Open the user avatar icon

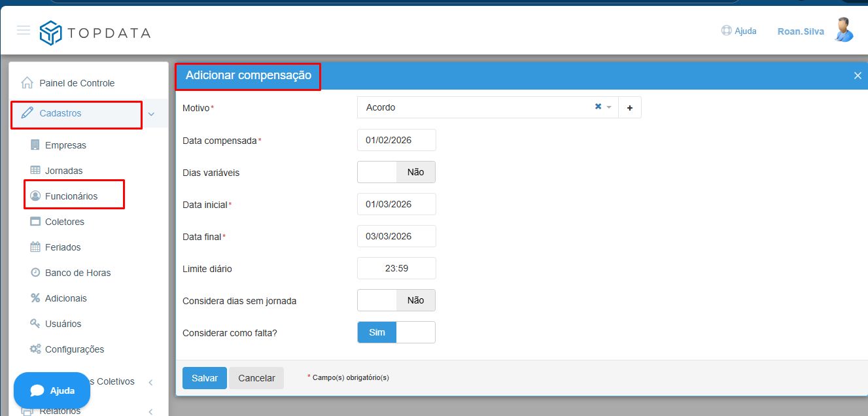(x=844, y=30)
